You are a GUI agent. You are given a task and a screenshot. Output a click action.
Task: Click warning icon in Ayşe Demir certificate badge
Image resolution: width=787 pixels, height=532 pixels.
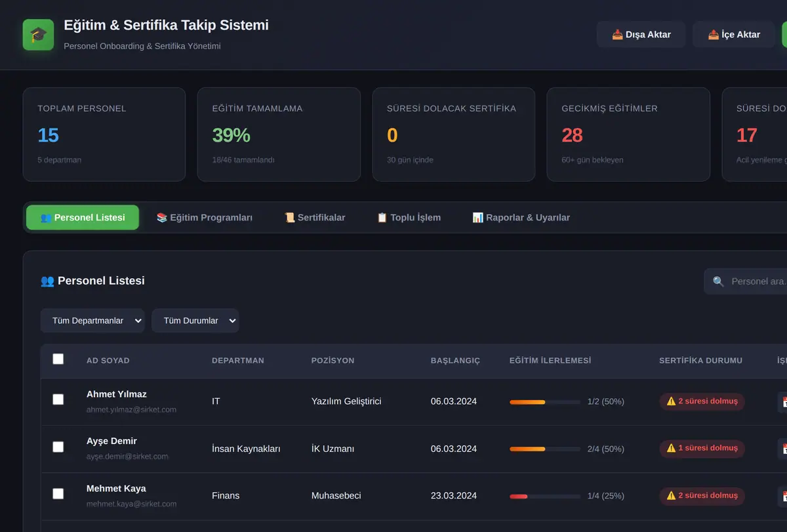point(671,449)
